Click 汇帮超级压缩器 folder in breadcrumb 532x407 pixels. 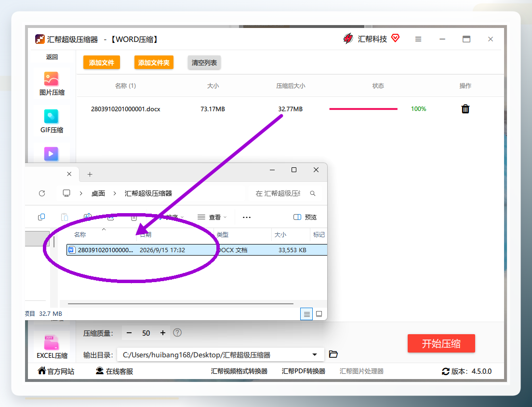click(x=148, y=193)
